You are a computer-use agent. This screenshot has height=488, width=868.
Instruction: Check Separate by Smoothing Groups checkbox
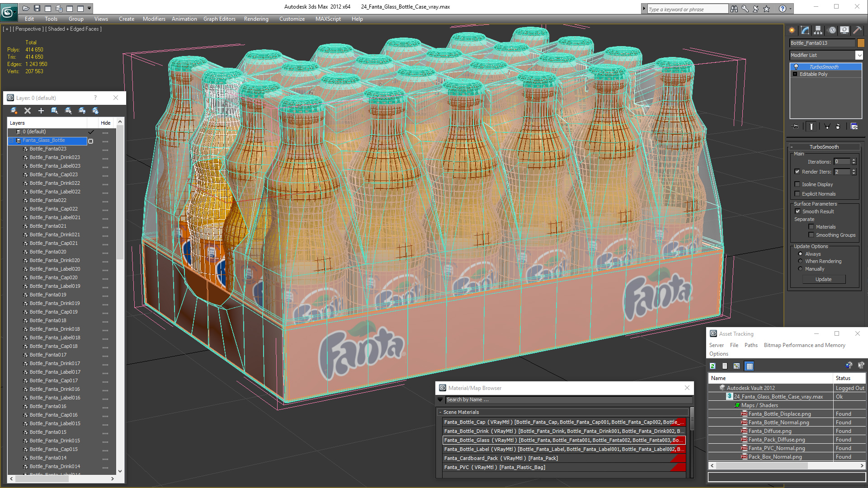tap(811, 235)
